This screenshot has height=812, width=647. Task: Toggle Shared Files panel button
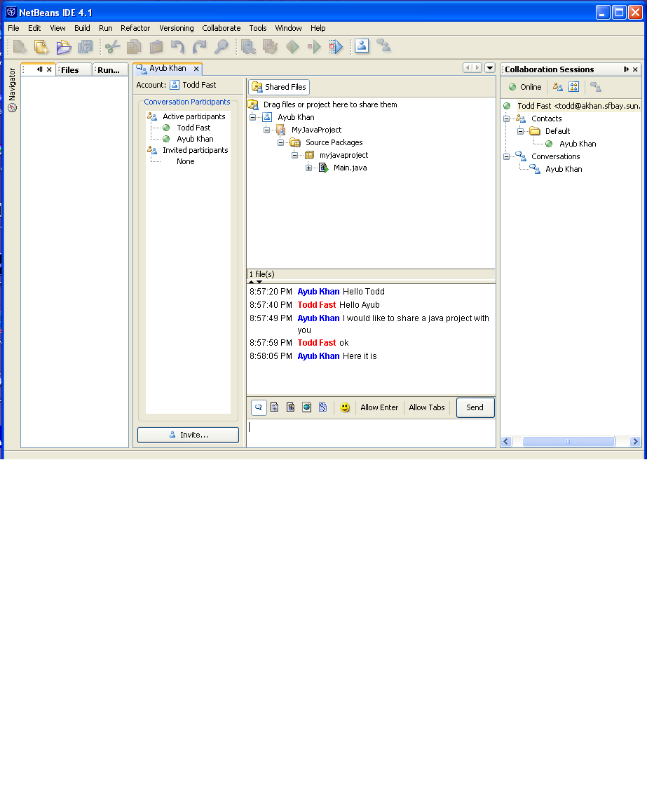pos(279,87)
